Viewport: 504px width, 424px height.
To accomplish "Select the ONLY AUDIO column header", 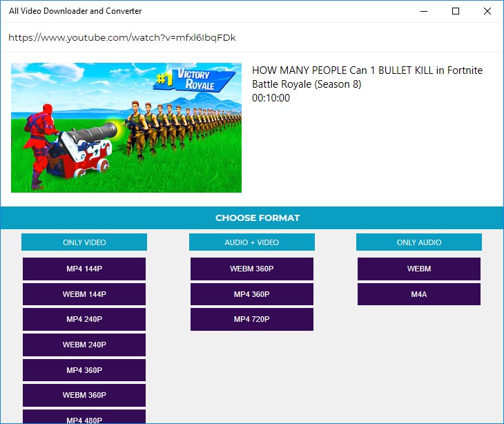I will [419, 242].
